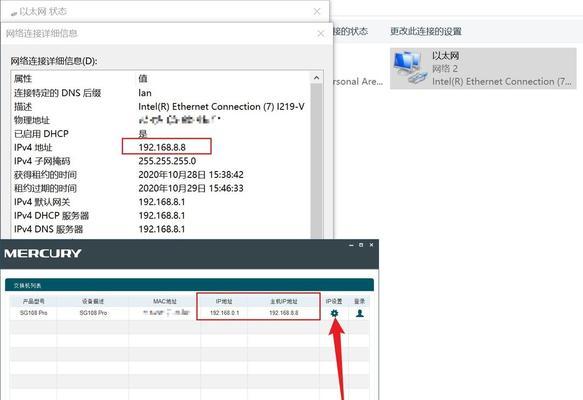The width and height of the screenshot is (583, 400).
Task: Click IPv4 address value 192.168.8.8 in details
Action: point(162,148)
